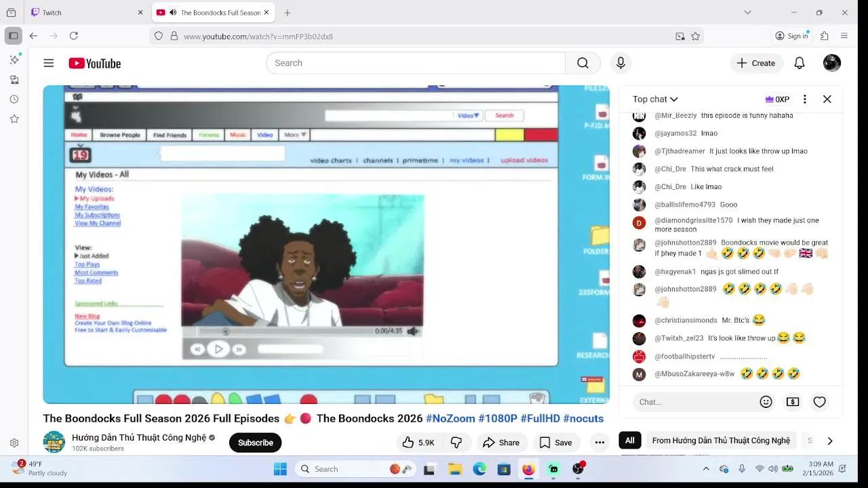The image size is (868, 488).
Task: Open more actions next to Save
Action: (x=599, y=443)
